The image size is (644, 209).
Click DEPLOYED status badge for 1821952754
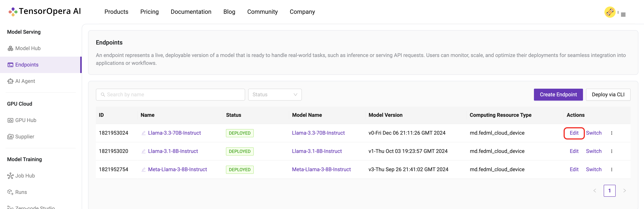(x=240, y=170)
